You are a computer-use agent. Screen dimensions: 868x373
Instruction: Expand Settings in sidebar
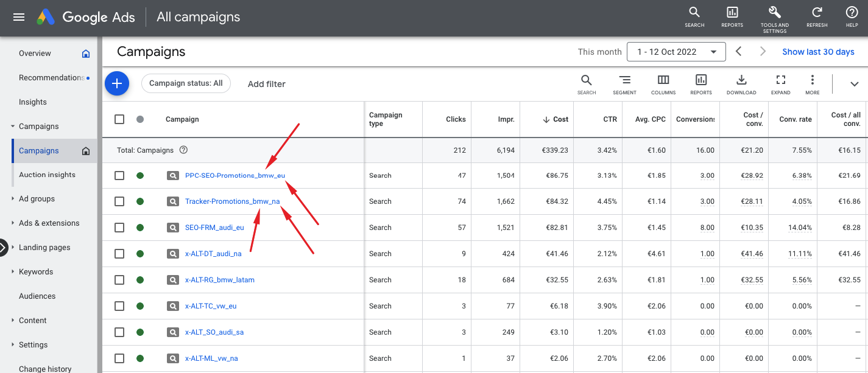pos(13,345)
